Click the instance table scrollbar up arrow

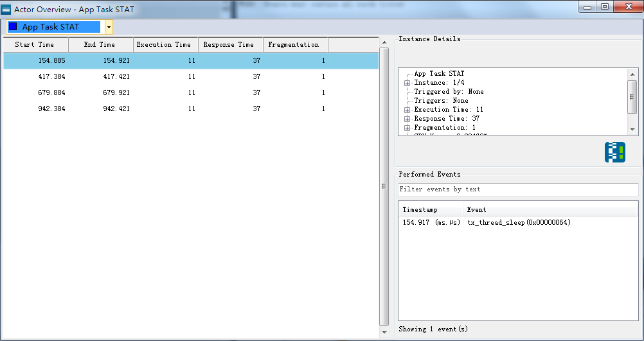tap(384, 42)
